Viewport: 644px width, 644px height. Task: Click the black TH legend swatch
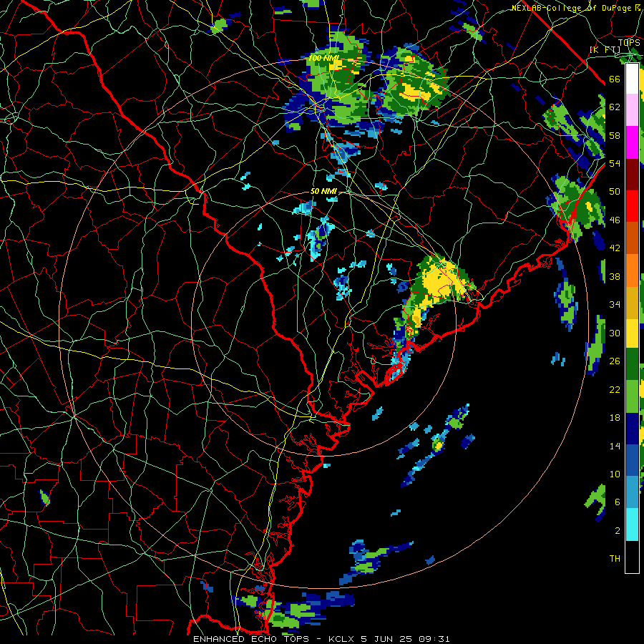[x=632, y=556]
